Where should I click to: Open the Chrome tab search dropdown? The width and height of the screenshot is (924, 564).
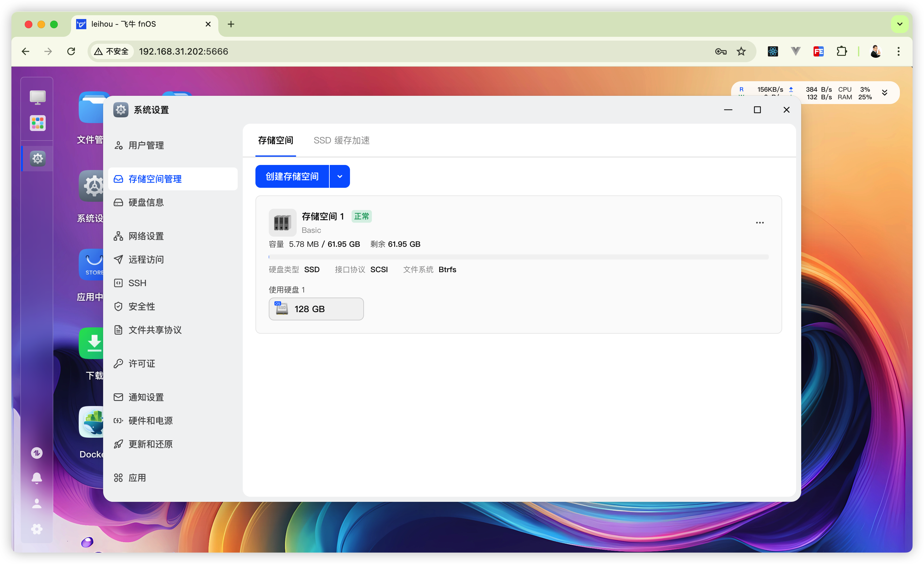tap(900, 24)
